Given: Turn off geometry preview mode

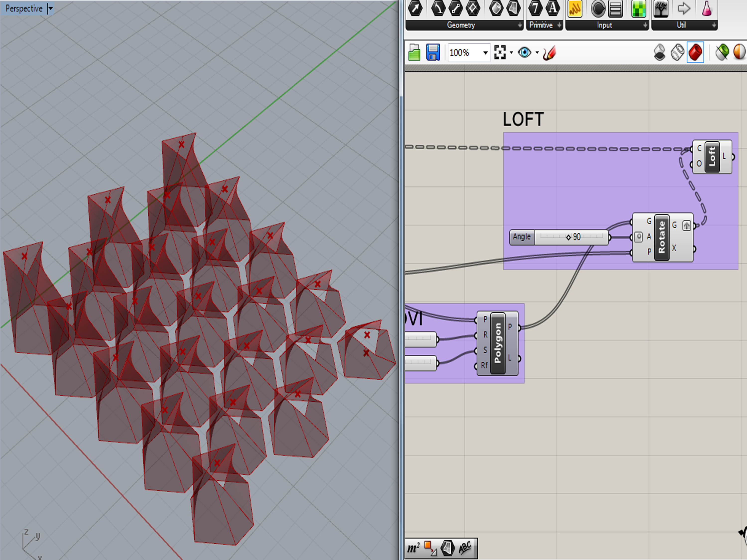Looking at the screenshot, I should click(x=660, y=53).
